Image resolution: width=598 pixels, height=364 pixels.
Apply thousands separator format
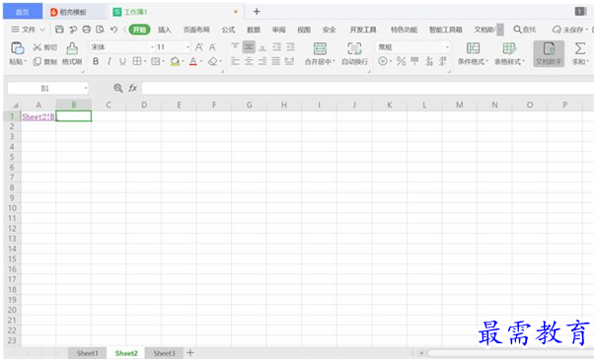(414, 61)
